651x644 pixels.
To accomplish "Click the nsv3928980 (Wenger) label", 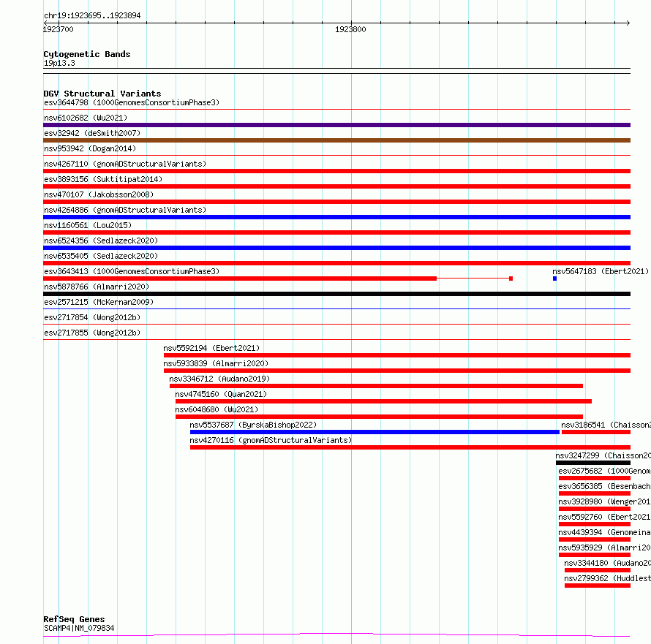I will (604, 501).
